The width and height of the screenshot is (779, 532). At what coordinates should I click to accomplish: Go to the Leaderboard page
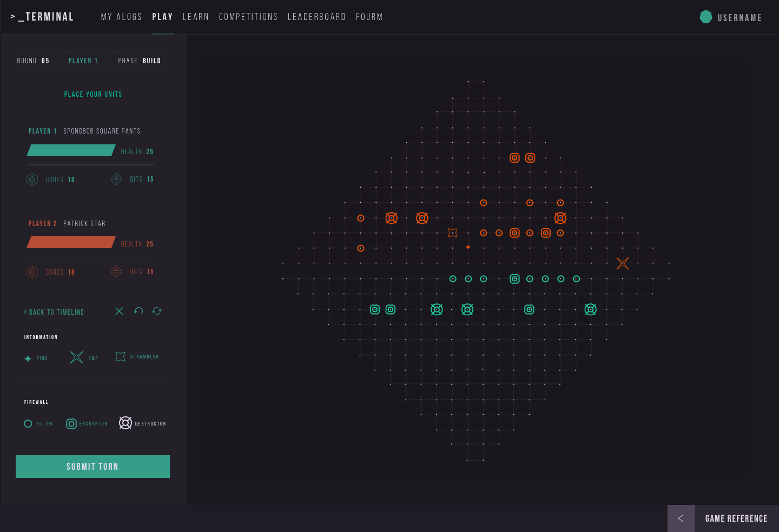click(x=316, y=17)
